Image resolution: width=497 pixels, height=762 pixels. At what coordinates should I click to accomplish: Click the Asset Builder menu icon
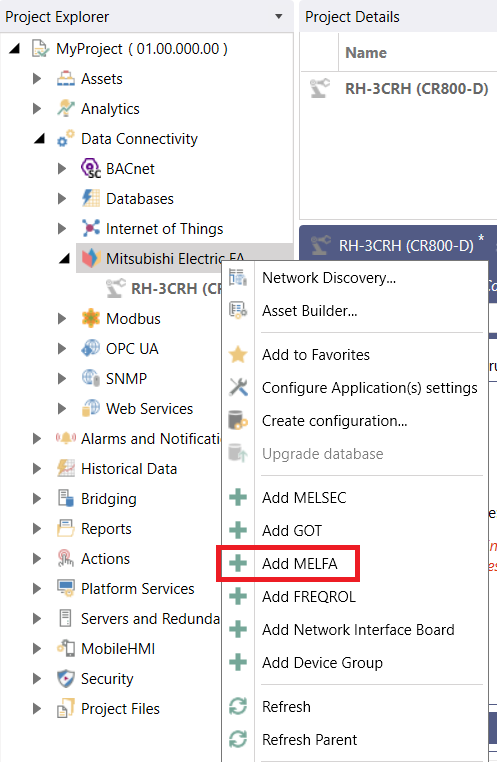(238, 311)
